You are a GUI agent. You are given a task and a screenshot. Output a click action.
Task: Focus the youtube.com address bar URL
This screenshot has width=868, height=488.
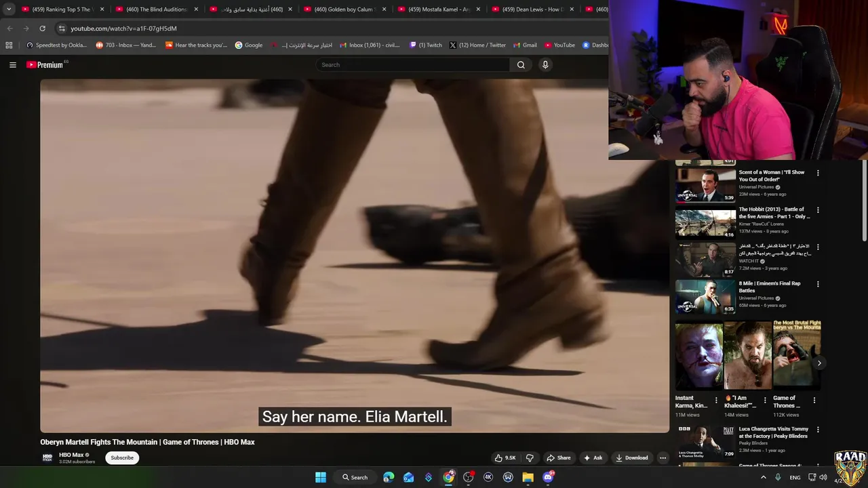[x=123, y=28]
